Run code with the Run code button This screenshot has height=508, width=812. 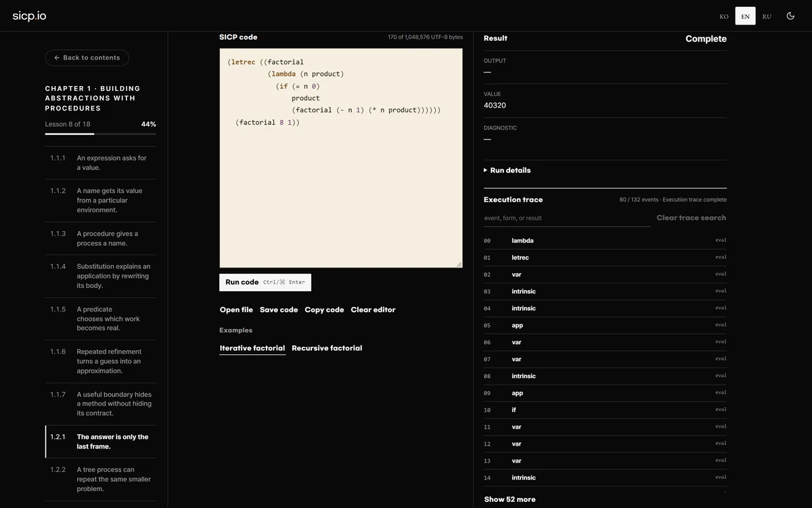tap(265, 282)
